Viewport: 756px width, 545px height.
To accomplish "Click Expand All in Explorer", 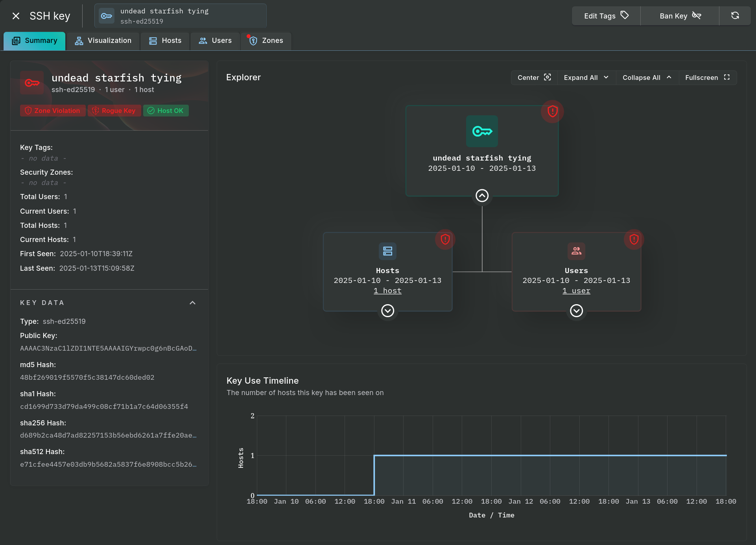I will click(586, 78).
